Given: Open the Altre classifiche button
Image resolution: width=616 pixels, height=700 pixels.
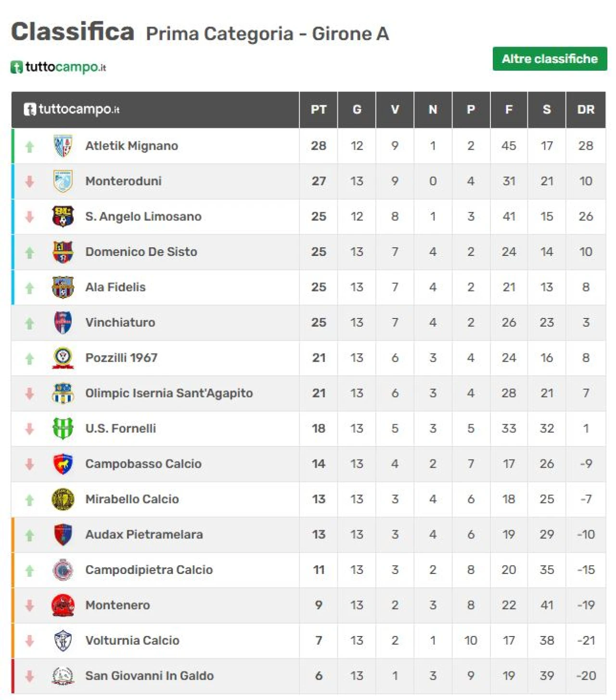Looking at the screenshot, I should [x=550, y=59].
